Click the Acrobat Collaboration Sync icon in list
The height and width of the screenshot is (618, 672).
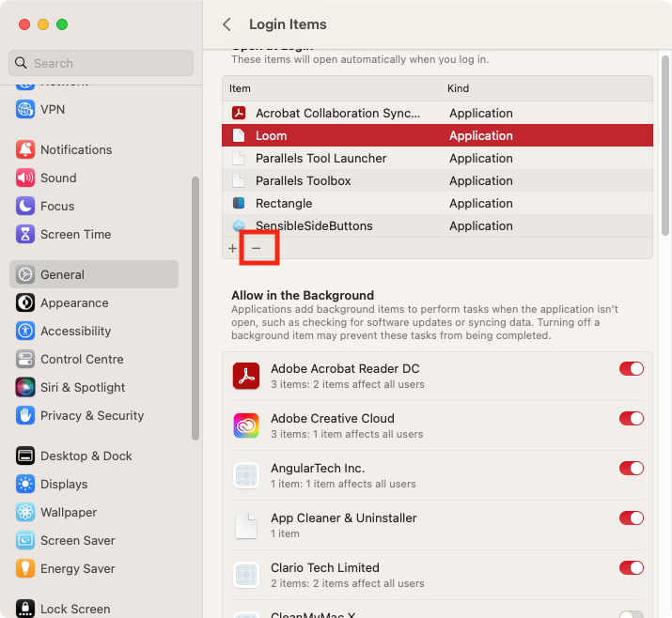click(239, 113)
